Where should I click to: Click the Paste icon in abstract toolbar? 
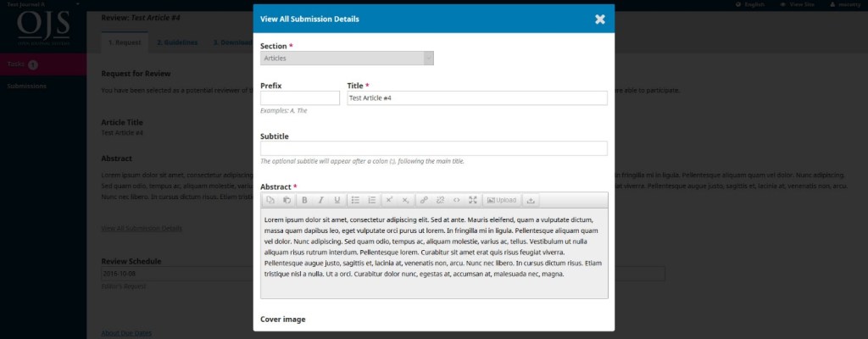point(287,200)
